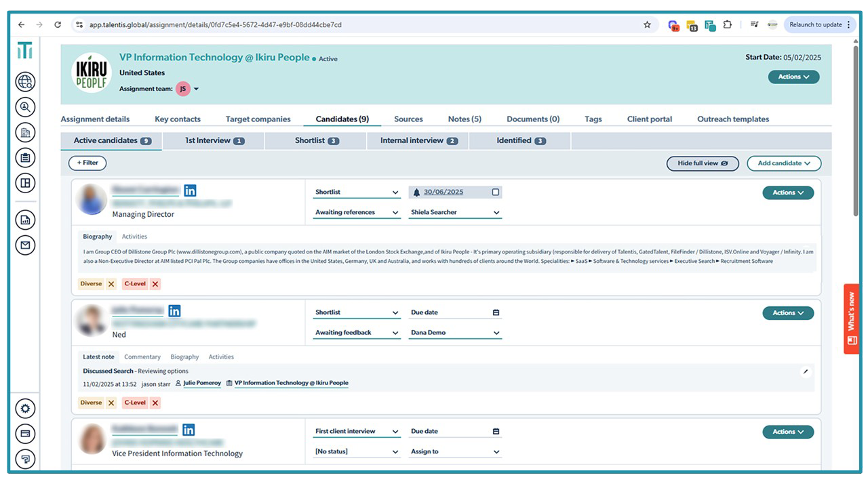This screenshot has width=868, height=488.
Task: Open Managing Director candidate's LinkedIn icon
Action: point(190,190)
